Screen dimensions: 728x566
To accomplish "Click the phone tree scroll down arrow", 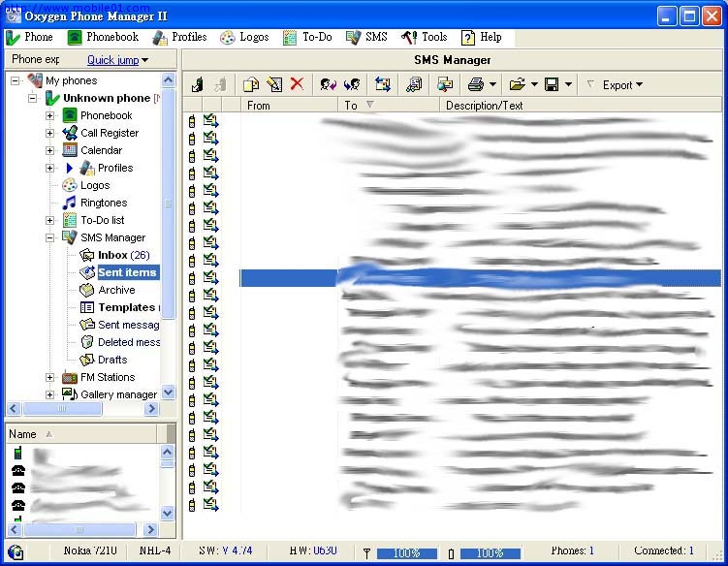I will (x=168, y=393).
